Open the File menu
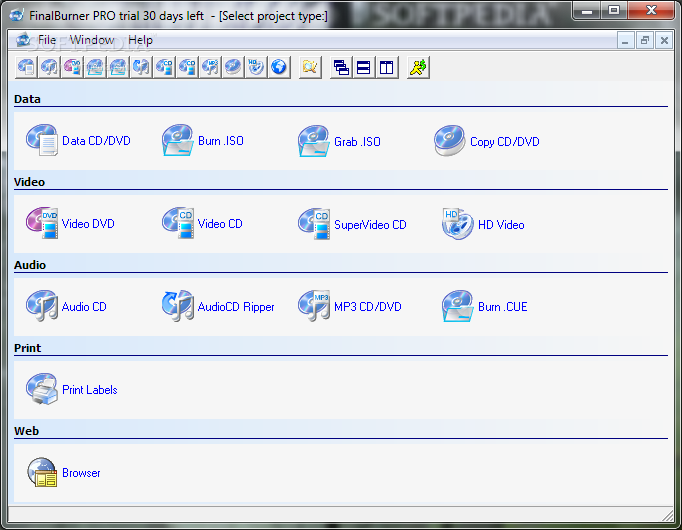This screenshot has width=682, height=530. pos(47,40)
